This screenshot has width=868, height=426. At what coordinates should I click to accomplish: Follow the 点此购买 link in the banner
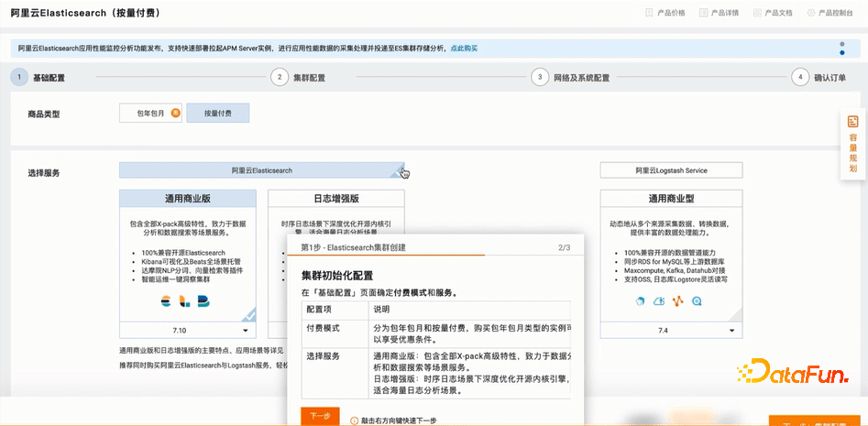click(464, 49)
